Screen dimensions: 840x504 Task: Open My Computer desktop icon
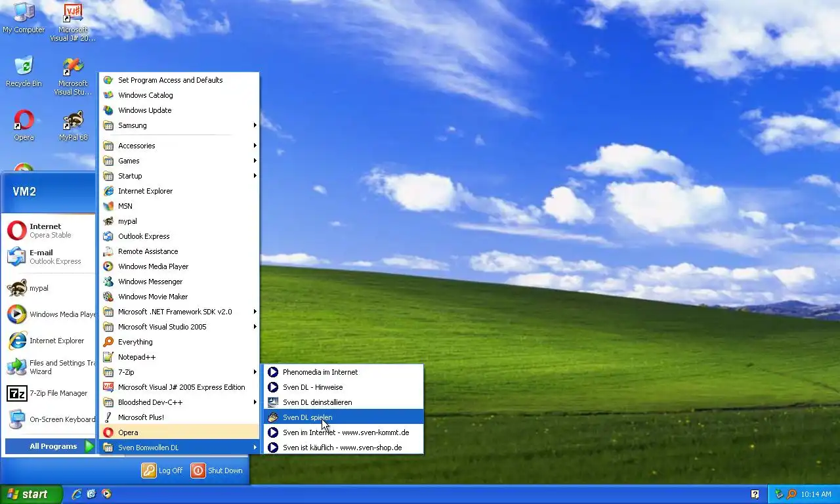(24, 18)
